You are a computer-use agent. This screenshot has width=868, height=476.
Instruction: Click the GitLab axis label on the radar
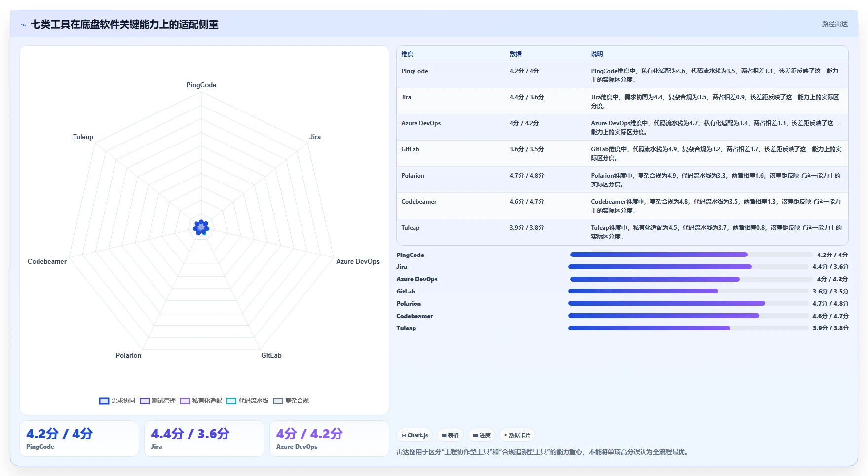(271, 355)
